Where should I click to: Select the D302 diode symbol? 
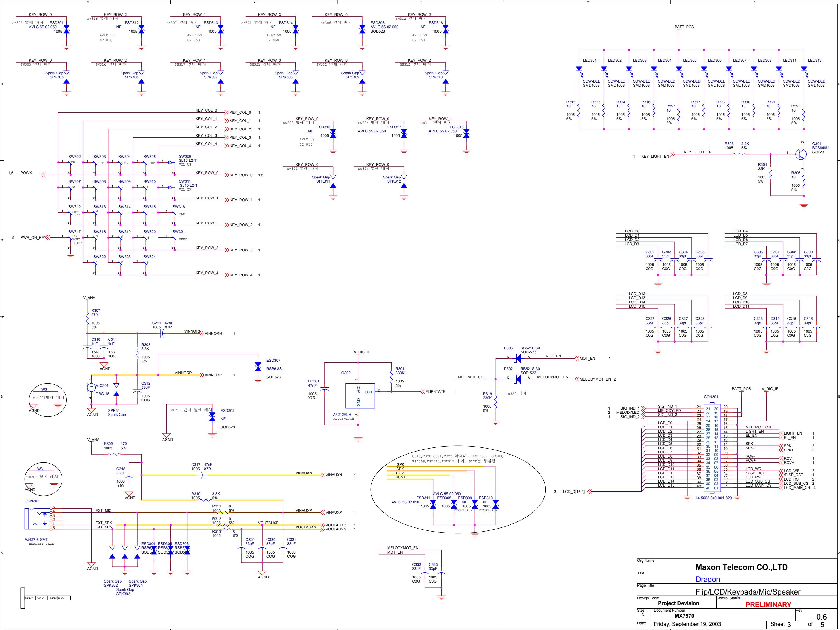click(x=518, y=379)
